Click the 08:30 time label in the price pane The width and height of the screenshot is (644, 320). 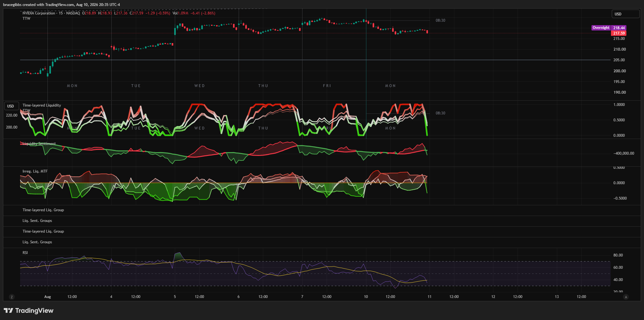[440, 20]
